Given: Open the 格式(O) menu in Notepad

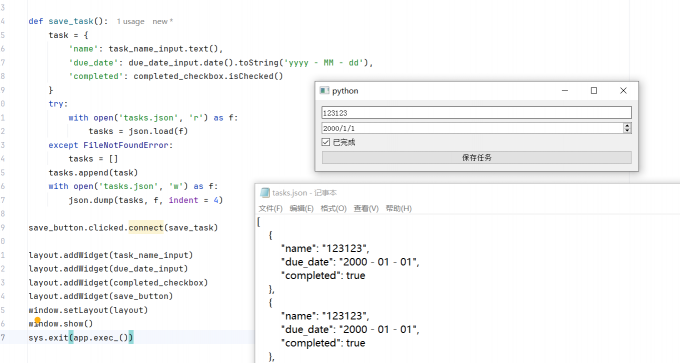Looking at the screenshot, I should pyautogui.click(x=333, y=209).
